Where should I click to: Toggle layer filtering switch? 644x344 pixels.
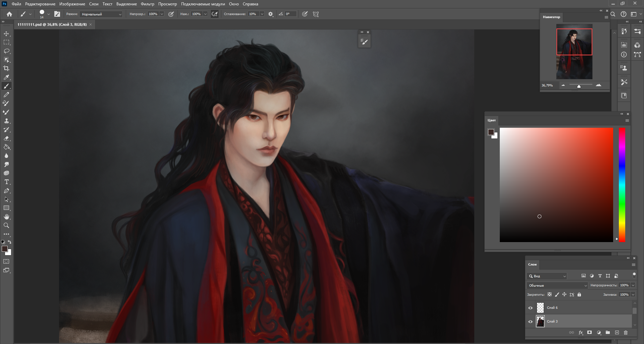click(x=634, y=275)
